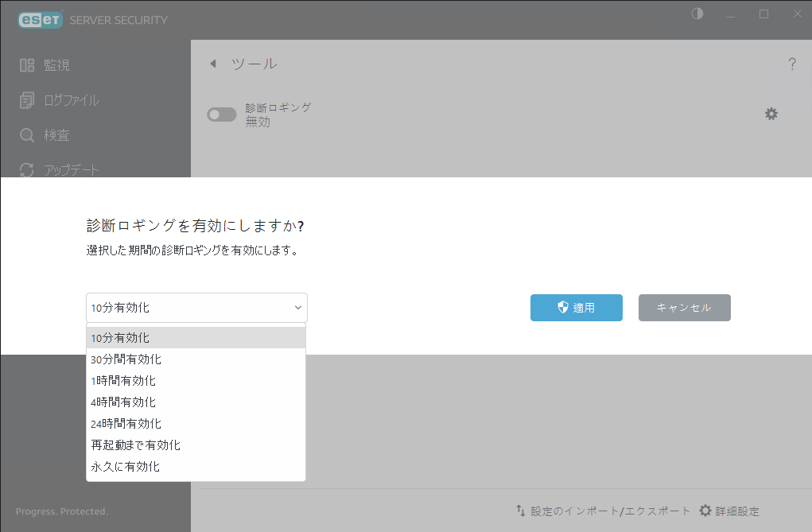
Task: Apply with the 適用 button
Action: click(x=576, y=308)
